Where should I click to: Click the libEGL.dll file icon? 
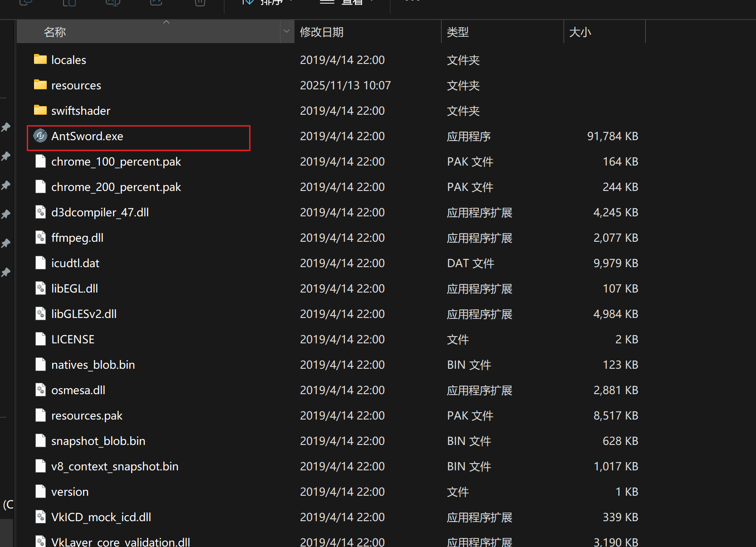[40, 288]
